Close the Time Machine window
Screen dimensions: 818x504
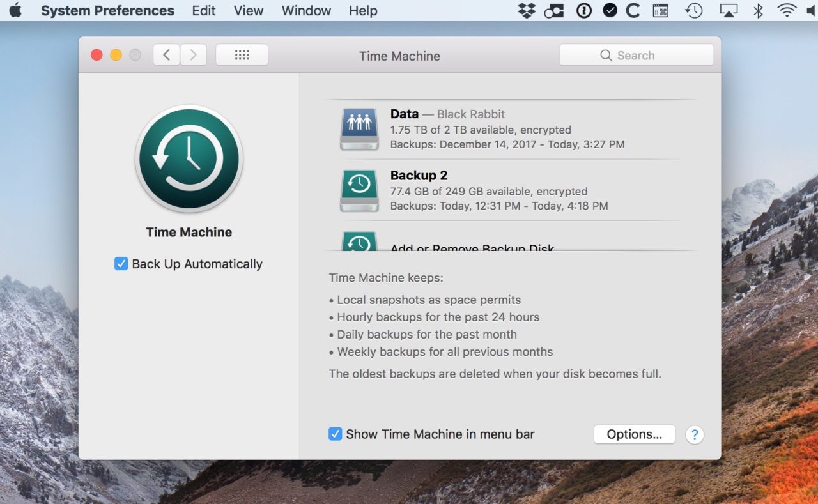(x=96, y=55)
